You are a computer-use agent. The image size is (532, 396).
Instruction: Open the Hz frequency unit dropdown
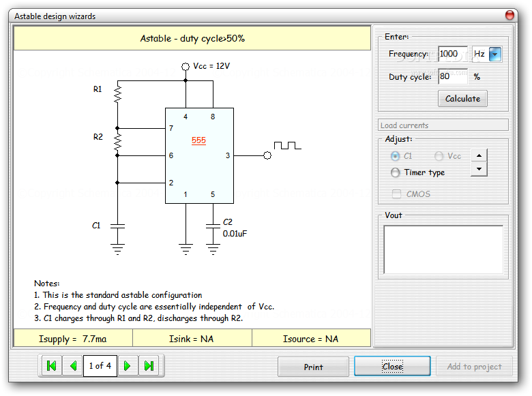tap(495, 55)
